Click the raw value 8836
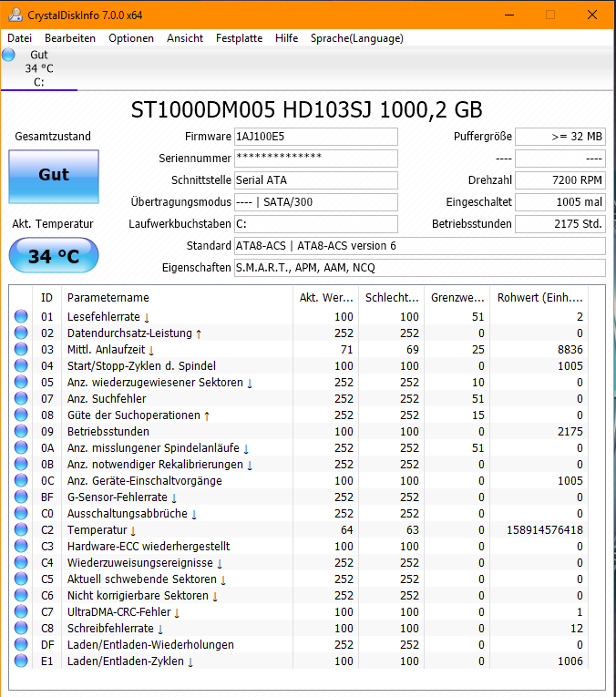 click(570, 349)
